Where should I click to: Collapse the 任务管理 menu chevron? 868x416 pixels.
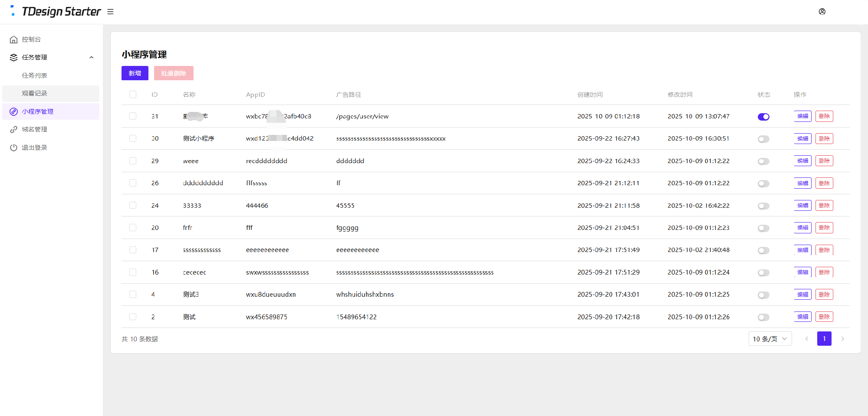click(x=91, y=57)
